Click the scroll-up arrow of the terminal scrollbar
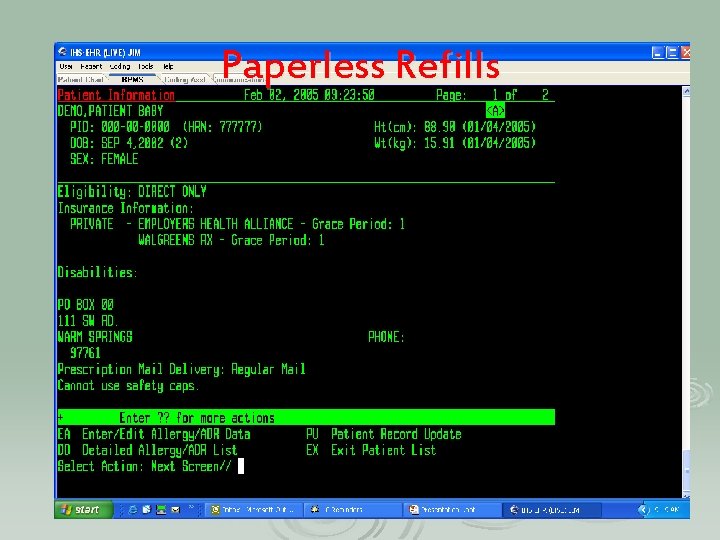Screen dimensions: 720x540 click(686, 91)
